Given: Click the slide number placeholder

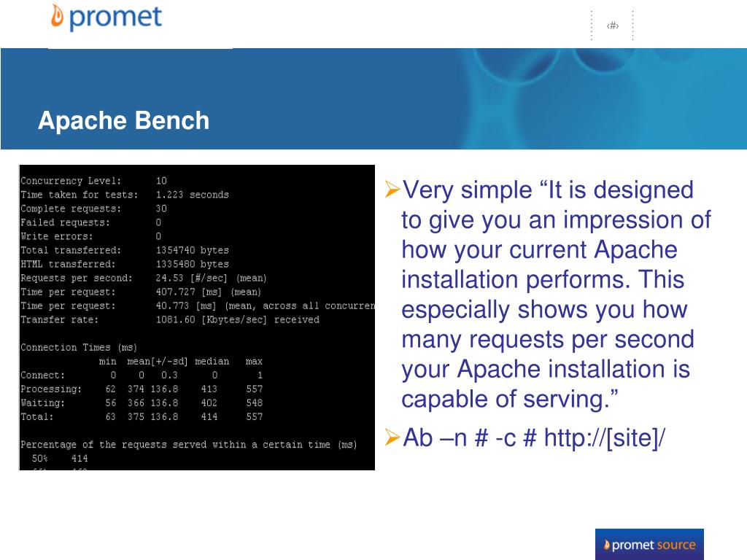Looking at the screenshot, I should coord(613,26).
